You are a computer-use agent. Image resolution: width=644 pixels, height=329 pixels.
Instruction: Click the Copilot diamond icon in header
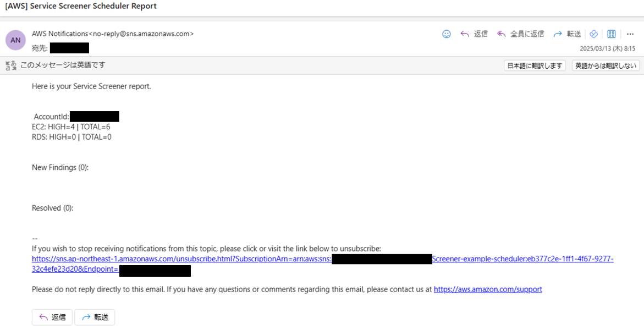[593, 34]
